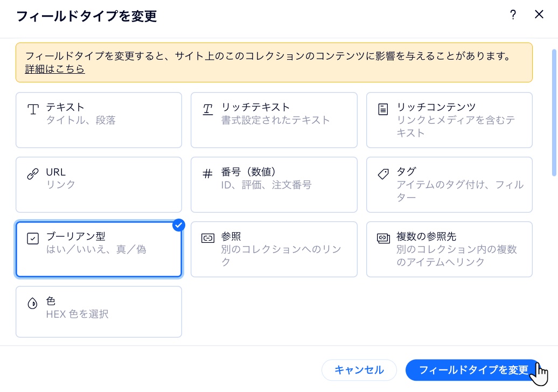The width and height of the screenshot is (558, 392).
Task: Click the 番号（数値） hash icon
Action: (x=208, y=172)
